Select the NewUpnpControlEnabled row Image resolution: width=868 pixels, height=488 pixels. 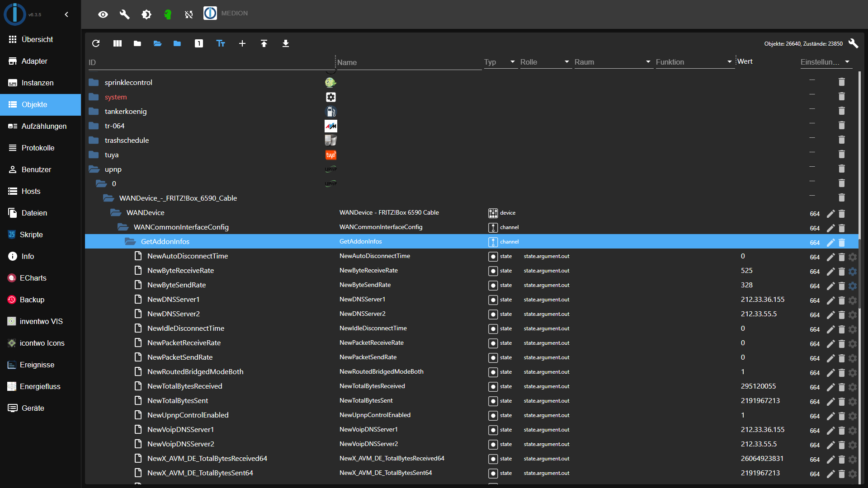pos(472,415)
